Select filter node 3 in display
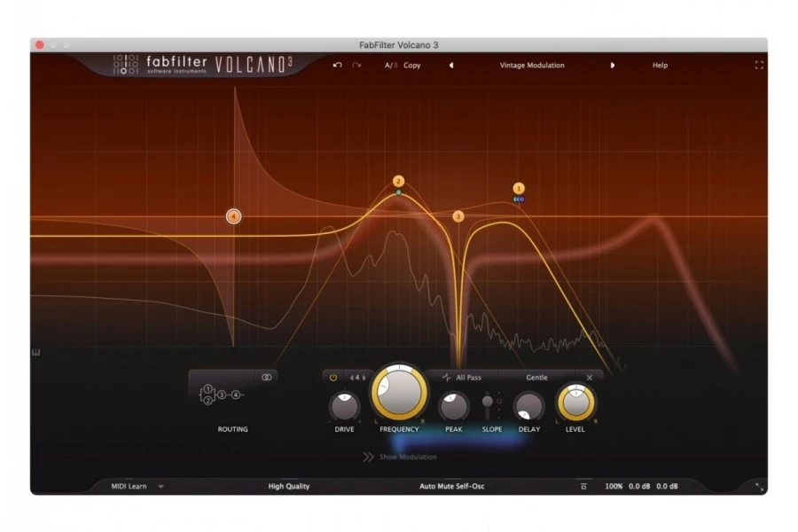 tap(458, 216)
